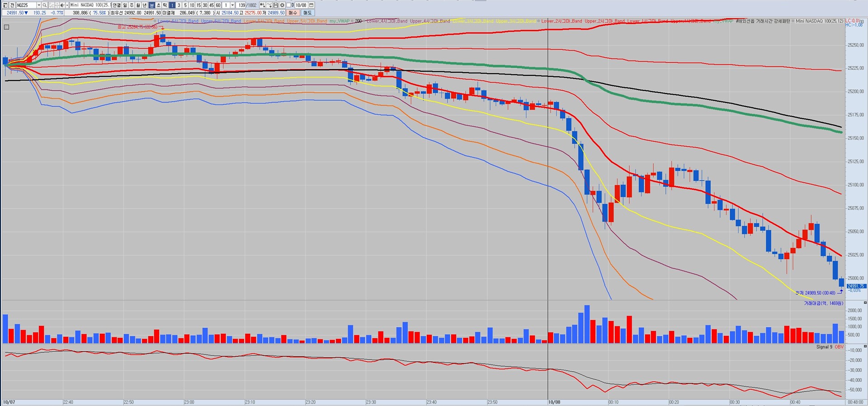The height and width of the screenshot is (406, 868).
Task: Click the chart panel toggle icon at toolbar start
Action: point(5,5)
